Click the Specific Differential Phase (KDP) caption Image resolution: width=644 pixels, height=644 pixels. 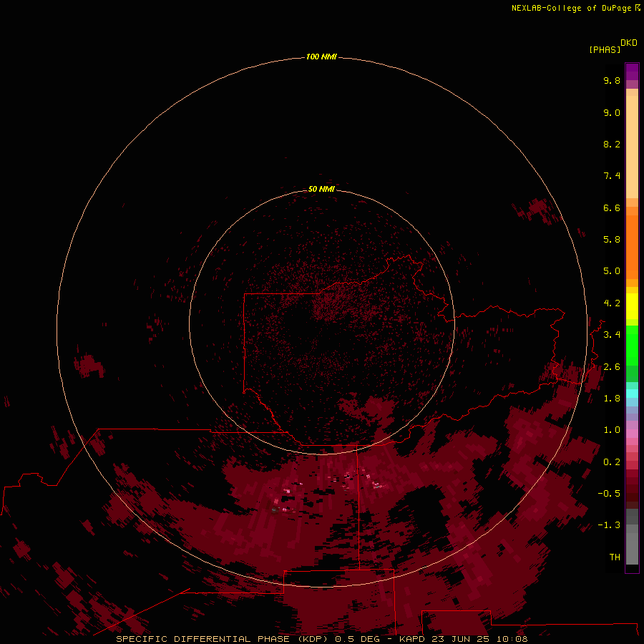tap(223, 639)
